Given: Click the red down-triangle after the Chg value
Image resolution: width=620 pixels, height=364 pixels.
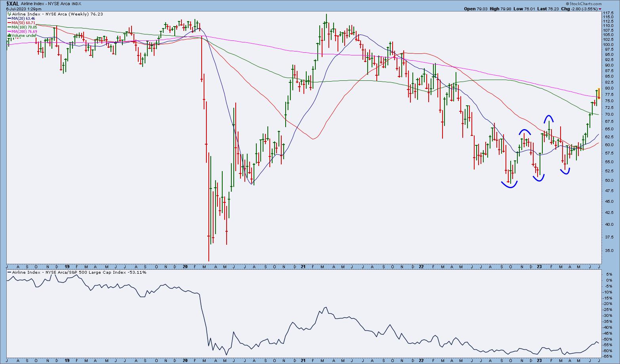Looking at the screenshot, I should (600, 9).
